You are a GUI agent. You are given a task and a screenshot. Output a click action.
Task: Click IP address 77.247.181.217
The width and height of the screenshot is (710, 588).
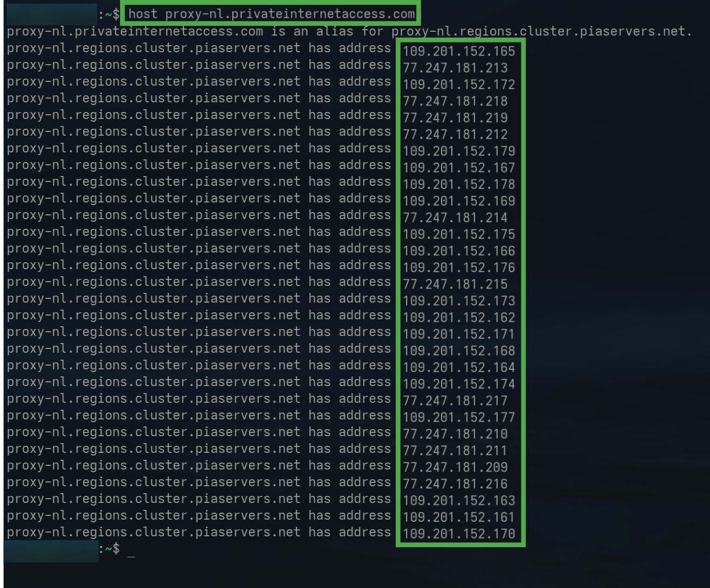pos(455,402)
